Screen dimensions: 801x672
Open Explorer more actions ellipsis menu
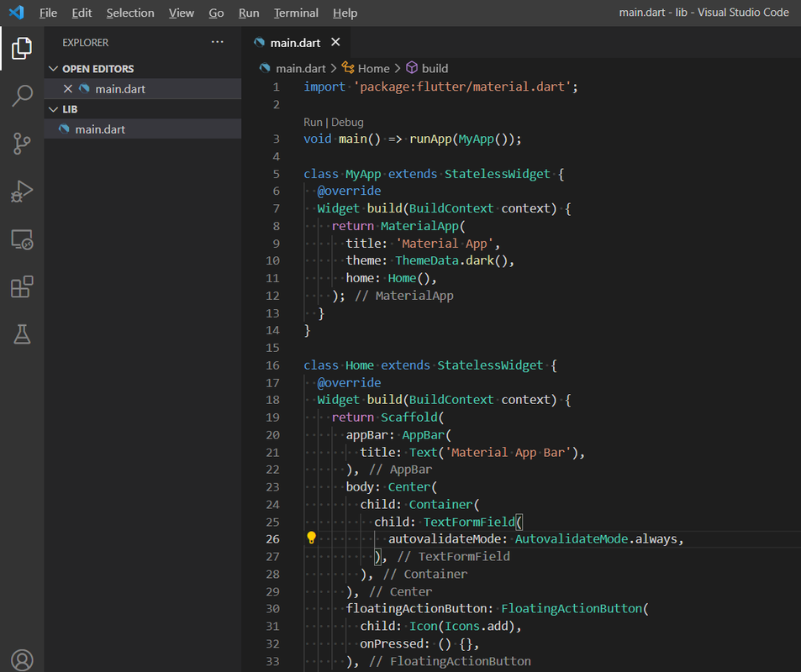218,42
